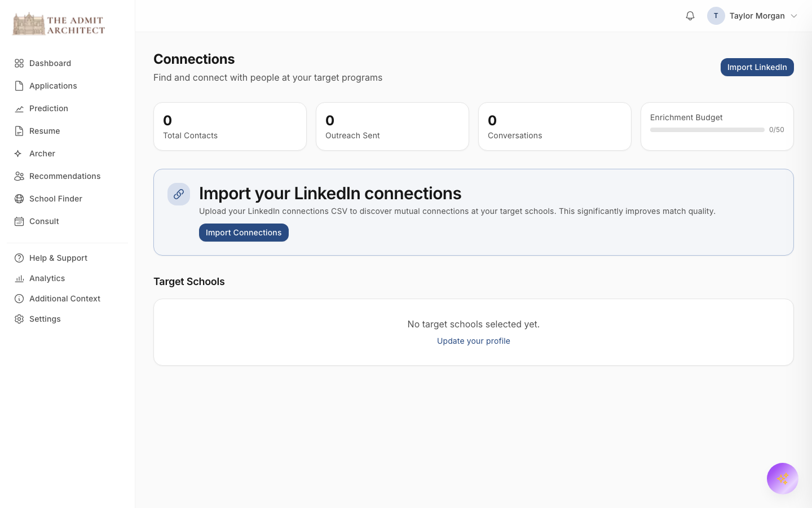Screen dimensions: 812x508
Task: Follow the Update your profile link
Action: [x=474, y=341]
